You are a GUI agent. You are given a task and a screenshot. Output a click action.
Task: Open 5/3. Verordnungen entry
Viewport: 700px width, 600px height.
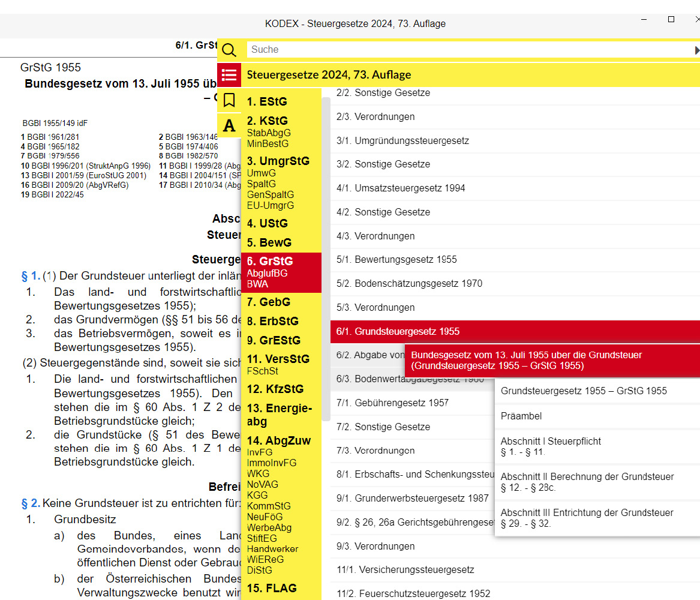coord(515,308)
